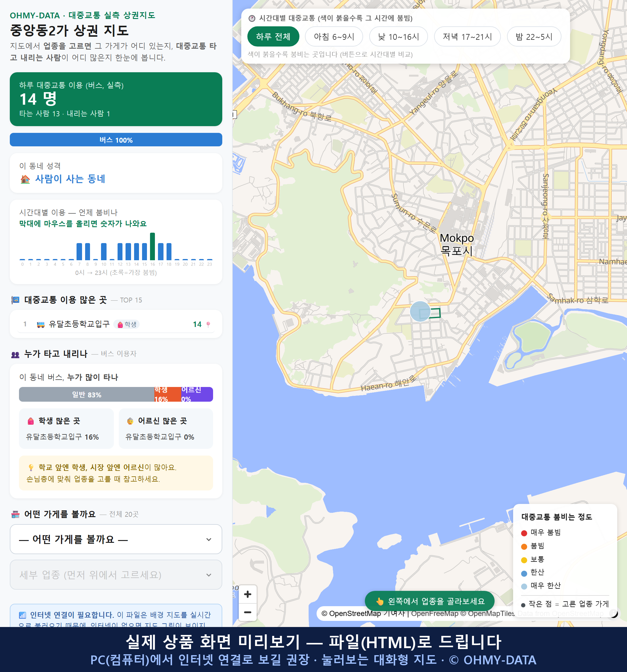Click the 사람이 사는 동네 label
Screen dimensions: 627x672
click(70, 179)
